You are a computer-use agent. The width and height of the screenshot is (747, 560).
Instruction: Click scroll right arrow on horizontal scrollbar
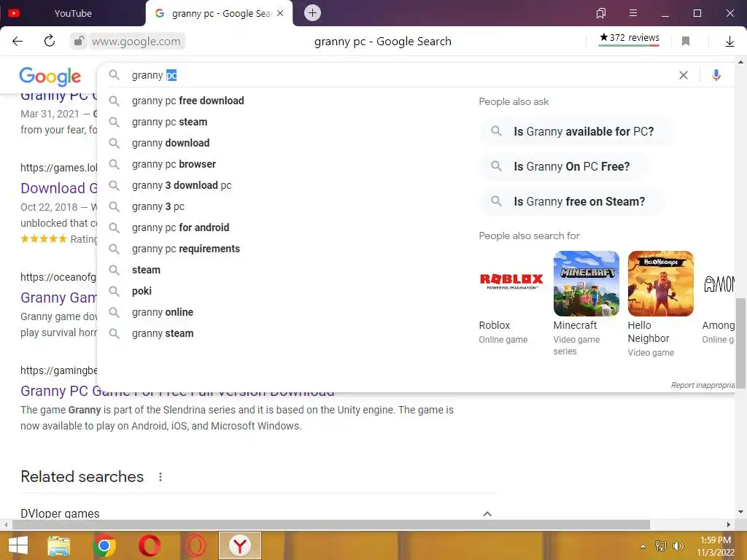point(729,524)
